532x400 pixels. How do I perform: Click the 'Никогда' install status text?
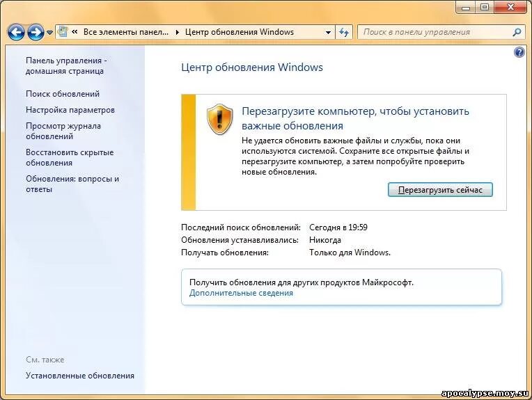tap(325, 240)
